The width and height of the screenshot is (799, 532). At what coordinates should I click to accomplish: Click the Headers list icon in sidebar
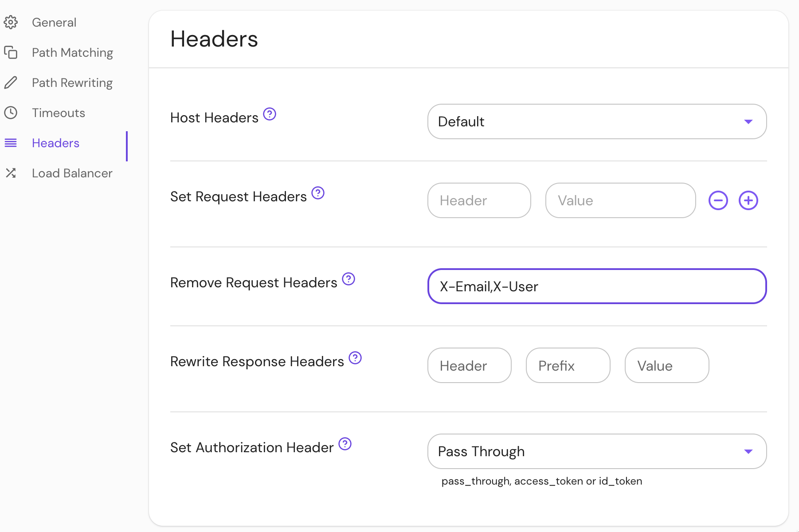pyautogui.click(x=12, y=143)
